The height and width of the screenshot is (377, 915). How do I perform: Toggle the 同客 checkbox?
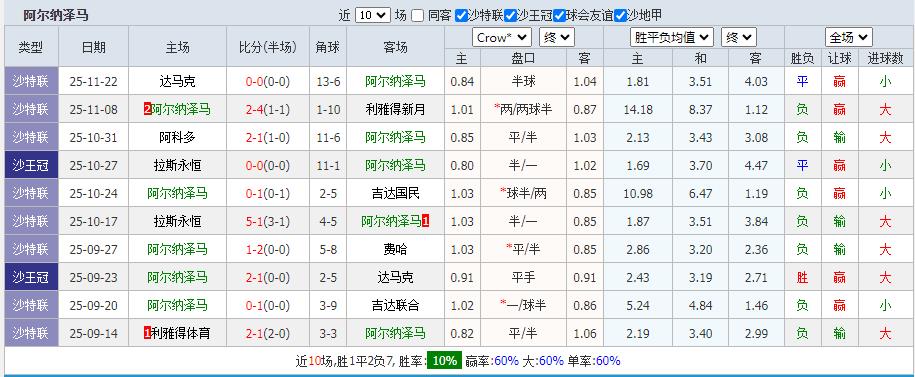click(417, 16)
